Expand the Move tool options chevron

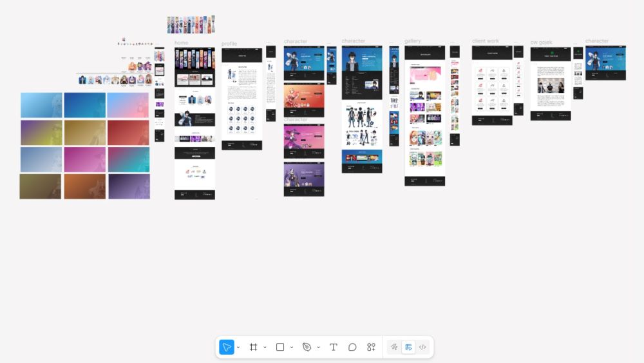pyautogui.click(x=238, y=348)
